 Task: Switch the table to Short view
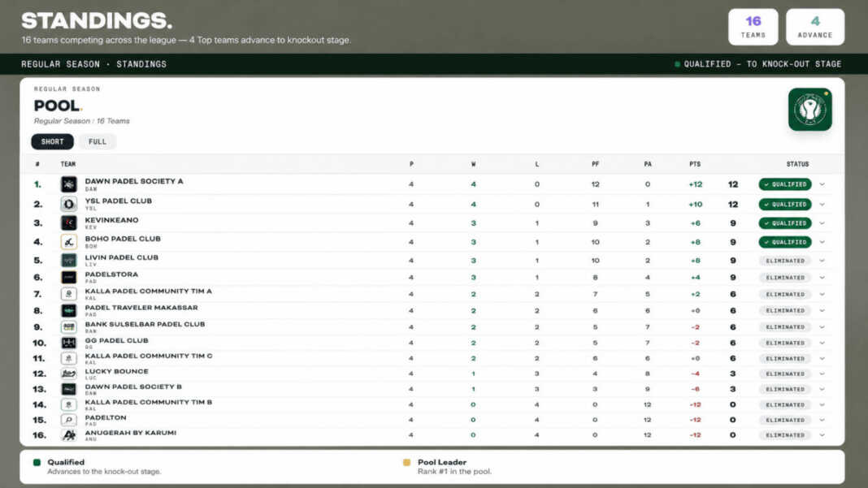52,141
